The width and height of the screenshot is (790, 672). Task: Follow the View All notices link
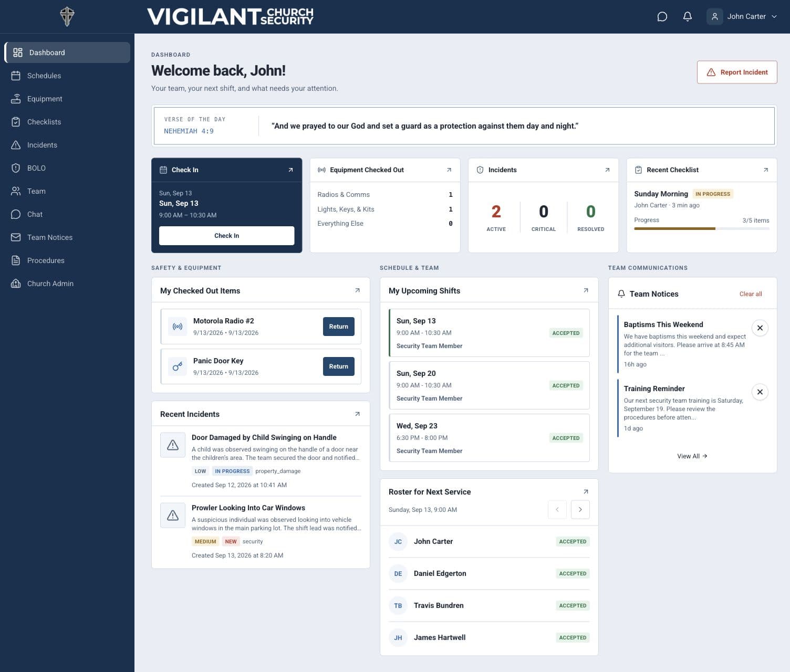click(692, 456)
